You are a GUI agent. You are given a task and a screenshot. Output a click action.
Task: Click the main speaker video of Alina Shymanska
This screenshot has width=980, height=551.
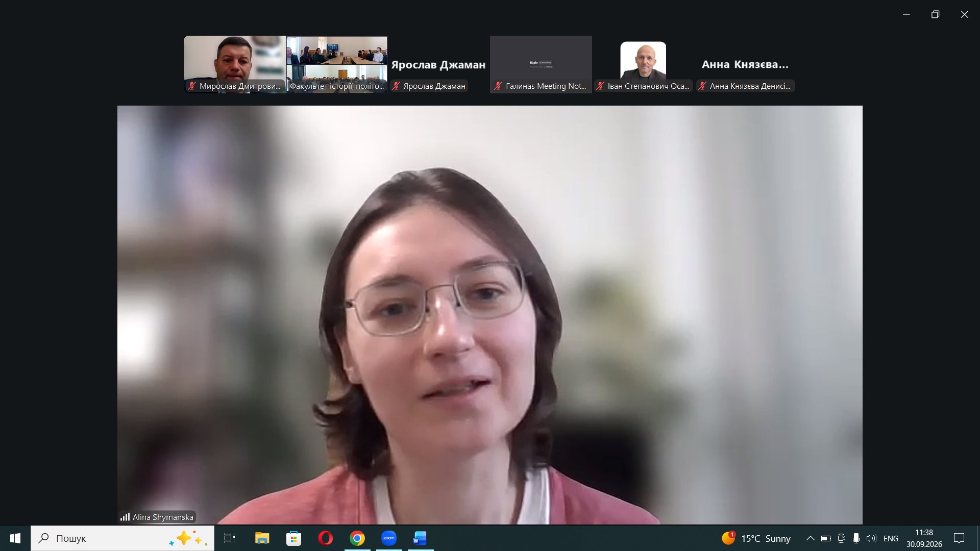tap(490, 315)
